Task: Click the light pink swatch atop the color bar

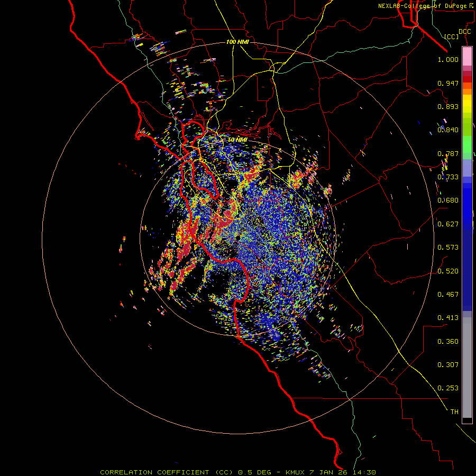Action: coord(467,57)
